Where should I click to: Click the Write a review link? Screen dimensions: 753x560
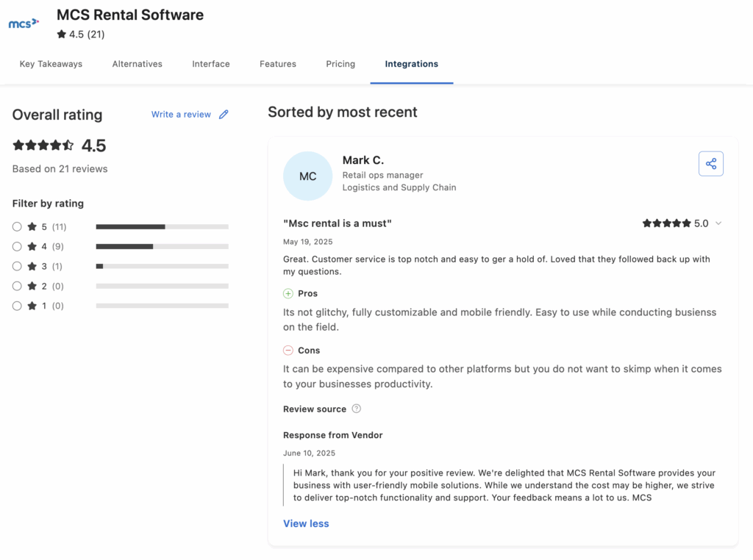tap(181, 114)
